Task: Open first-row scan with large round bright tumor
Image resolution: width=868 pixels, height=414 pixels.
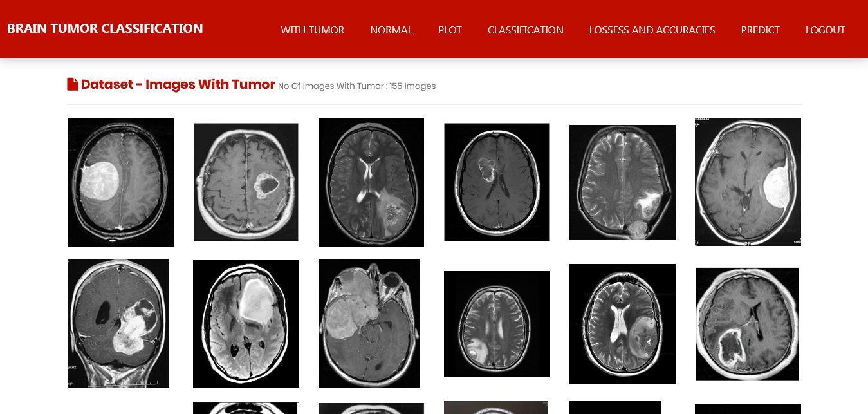Action: 120,182
